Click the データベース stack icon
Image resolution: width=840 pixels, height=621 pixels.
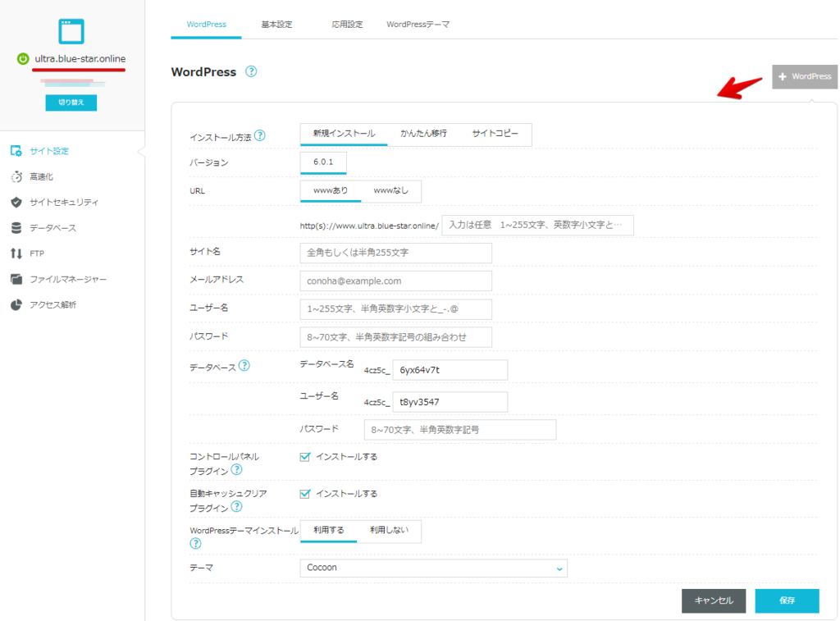[x=16, y=228]
